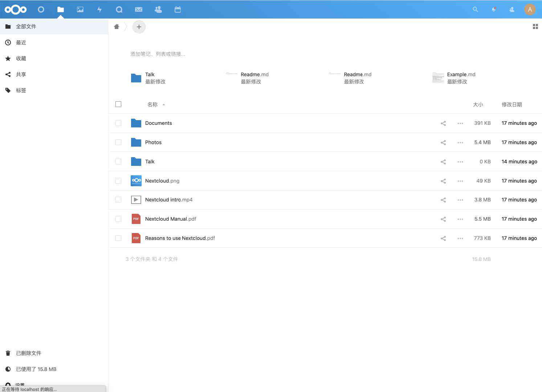Click share icon for Reasons to use Nextcloud.pdf
Screen dimensions: 542x392
tap(443, 238)
